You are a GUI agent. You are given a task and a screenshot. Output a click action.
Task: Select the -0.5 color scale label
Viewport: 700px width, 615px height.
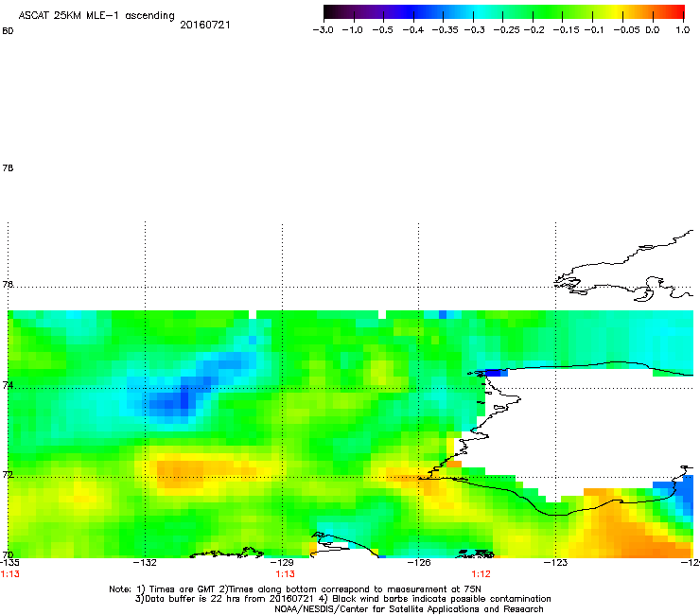coord(382,30)
